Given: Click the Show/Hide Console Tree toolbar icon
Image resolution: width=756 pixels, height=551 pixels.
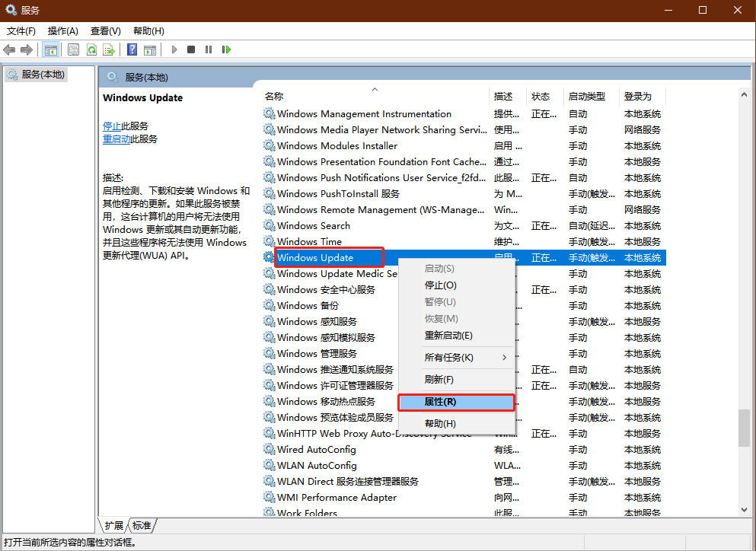Looking at the screenshot, I should click(x=51, y=49).
